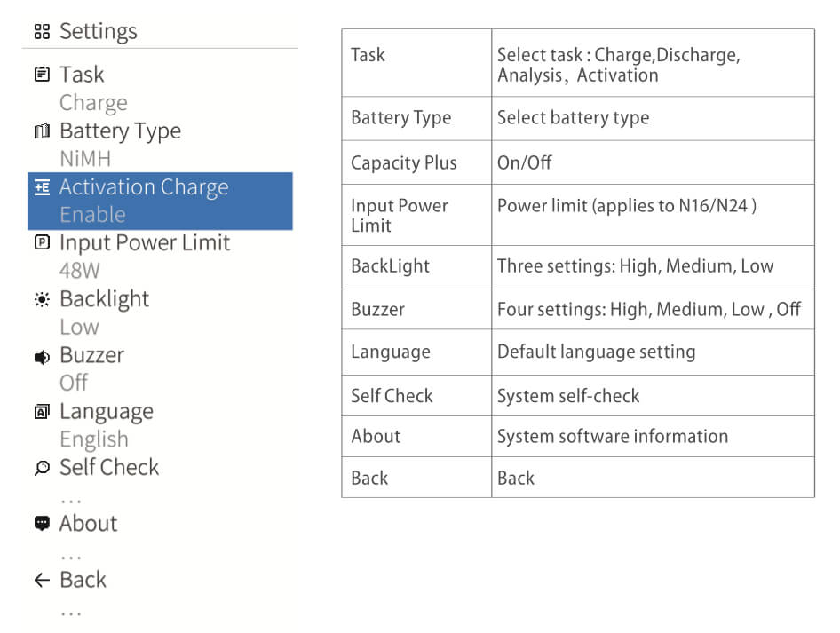Toggle the Activation Charge Enable value
Screen dimensions: 840x633
click(92, 215)
